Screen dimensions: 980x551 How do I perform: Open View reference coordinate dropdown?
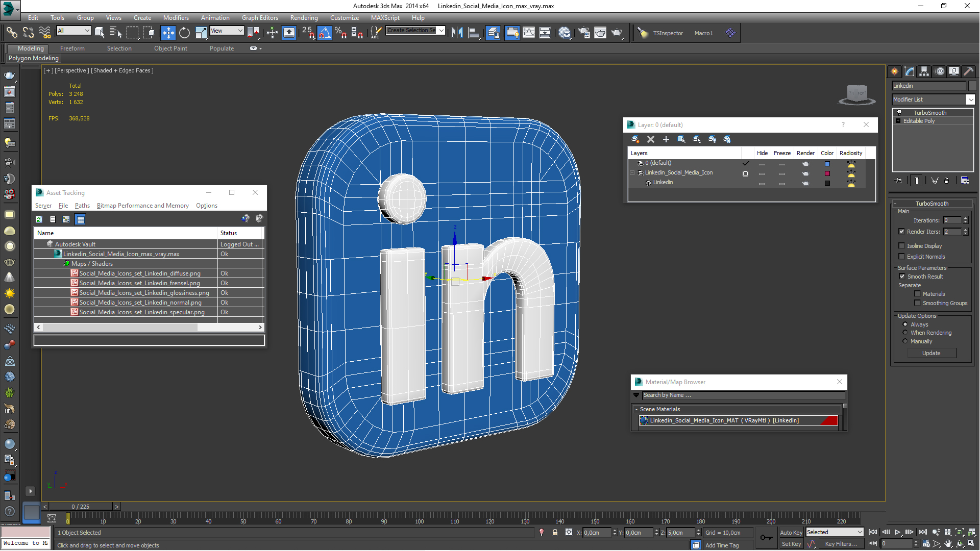227,31
